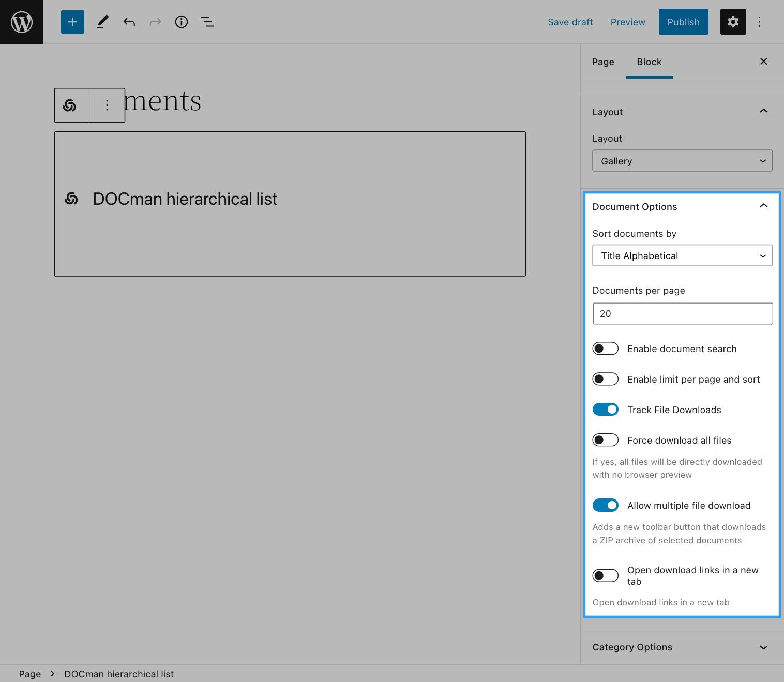Open block options three-dot menu

[x=107, y=105]
